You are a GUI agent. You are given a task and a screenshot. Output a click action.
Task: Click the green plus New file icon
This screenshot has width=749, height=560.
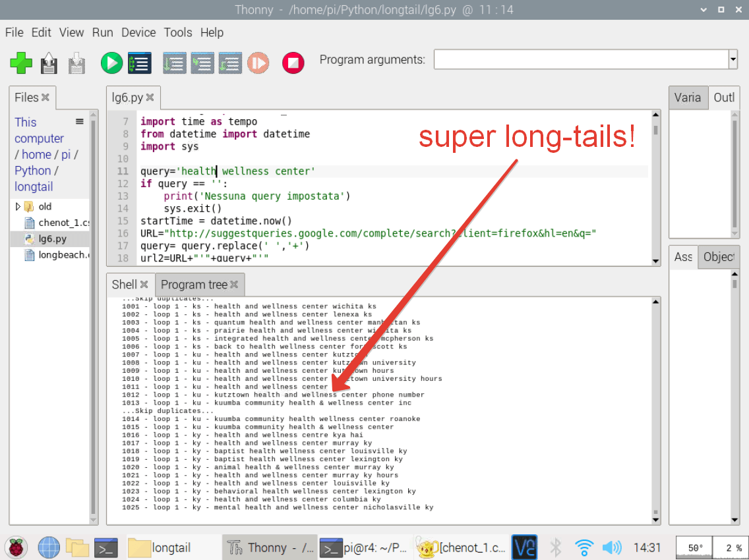(x=21, y=63)
